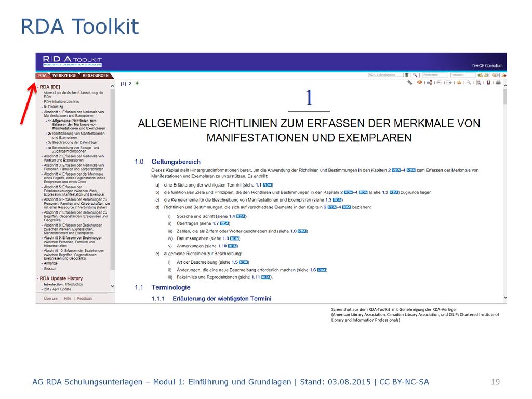
Task: Click the trash icon beside RDA-Schnellsuche field
Action: coord(407,75)
